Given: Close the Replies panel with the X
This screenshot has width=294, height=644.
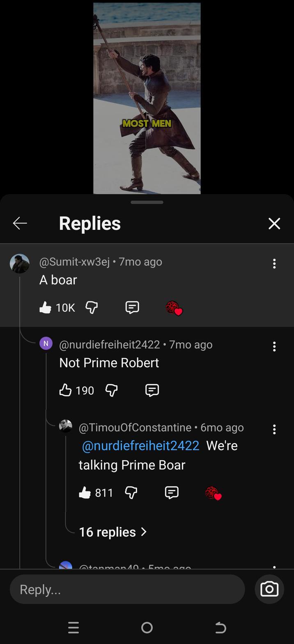Looking at the screenshot, I should 274,223.
